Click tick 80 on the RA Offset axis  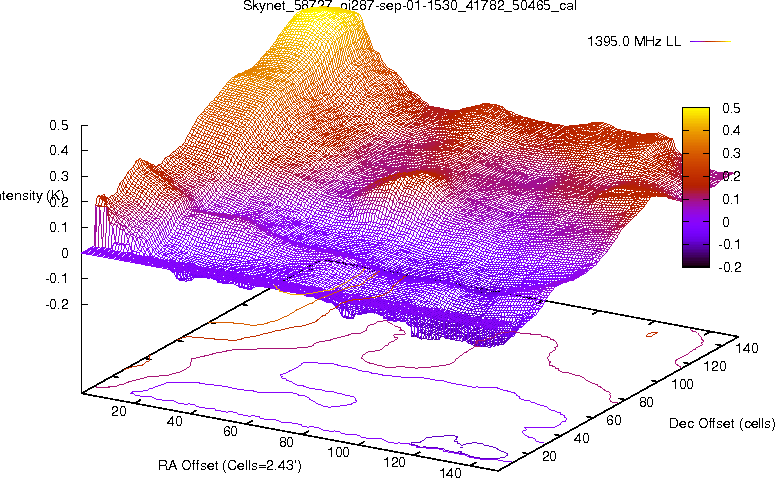click(286, 441)
